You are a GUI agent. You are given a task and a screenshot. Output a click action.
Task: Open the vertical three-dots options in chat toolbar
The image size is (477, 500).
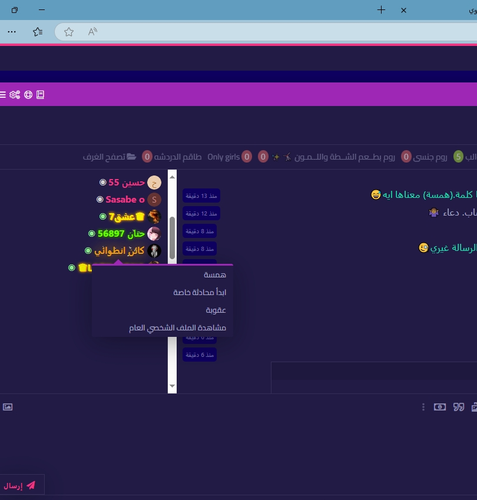click(x=423, y=407)
